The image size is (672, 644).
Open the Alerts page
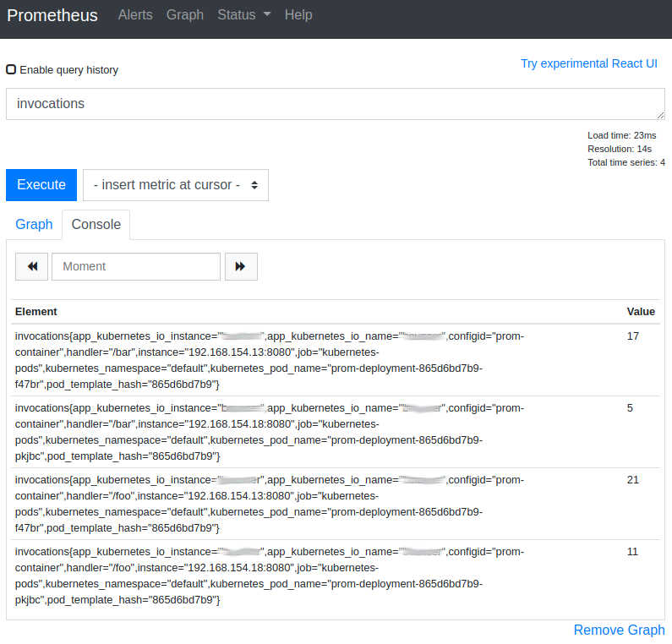point(135,15)
